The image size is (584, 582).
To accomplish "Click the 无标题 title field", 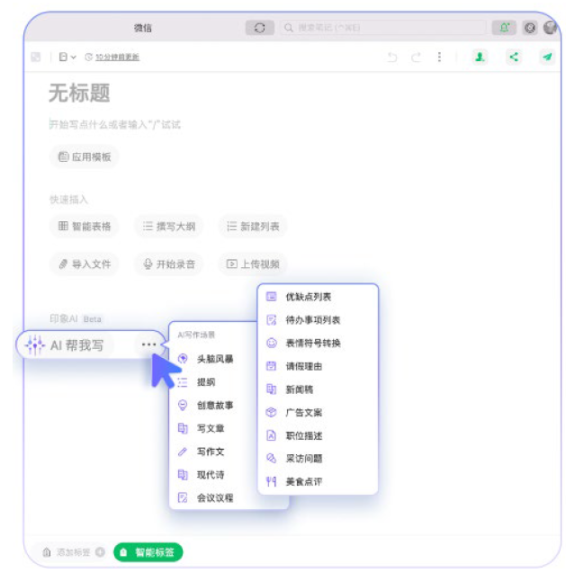I will [x=79, y=93].
